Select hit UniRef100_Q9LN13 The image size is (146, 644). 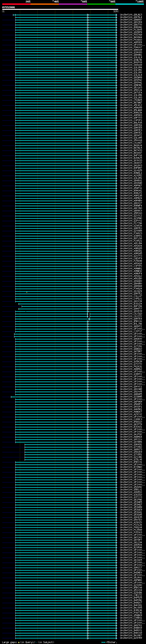(131, 15)
